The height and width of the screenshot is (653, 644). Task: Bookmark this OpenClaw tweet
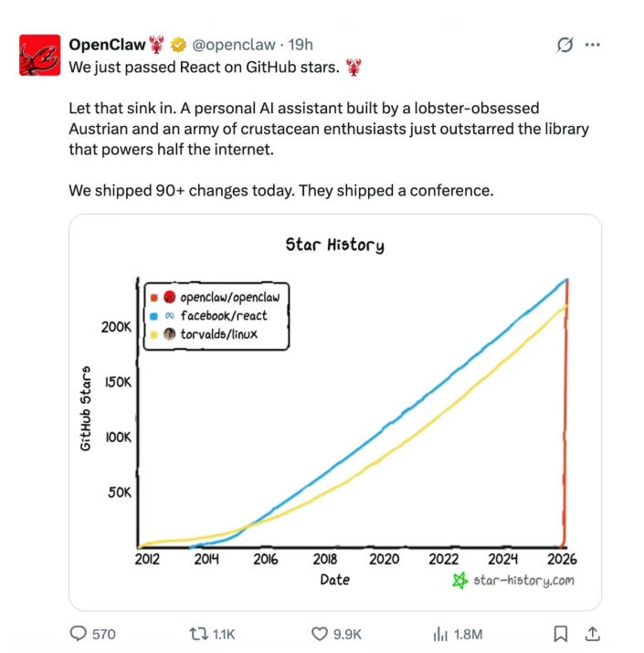[562, 634]
